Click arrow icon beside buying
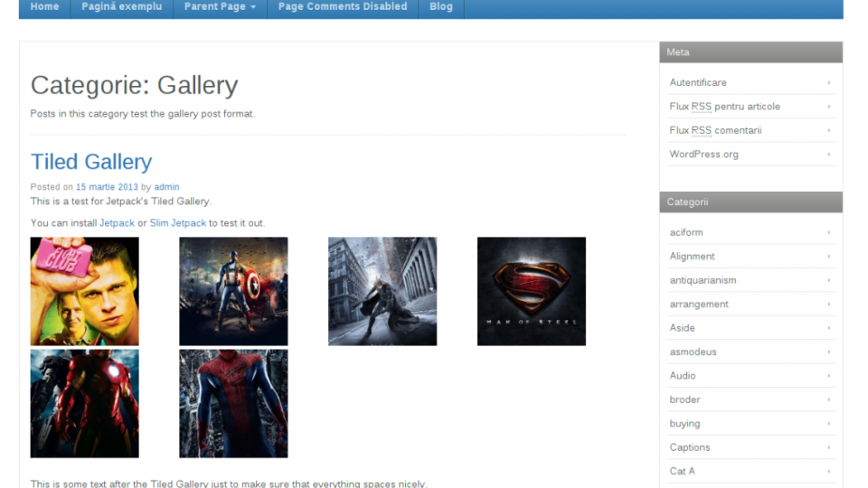The width and height of the screenshot is (868, 488). click(829, 423)
